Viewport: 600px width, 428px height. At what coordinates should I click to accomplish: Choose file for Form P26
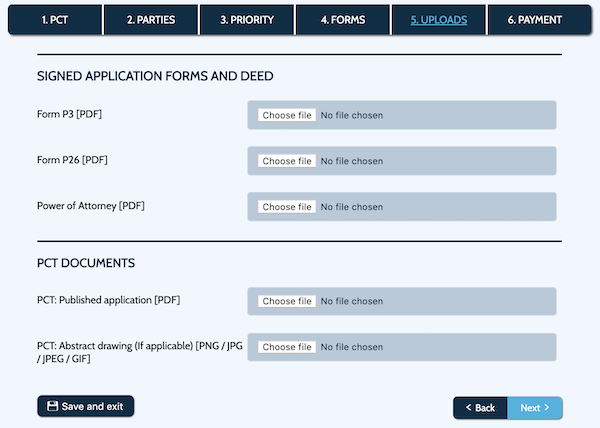coord(287,161)
